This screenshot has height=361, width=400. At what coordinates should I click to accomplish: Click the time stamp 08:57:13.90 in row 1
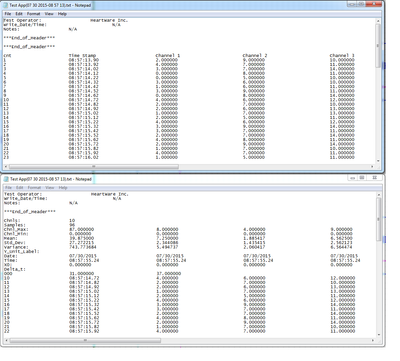[84, 60]
